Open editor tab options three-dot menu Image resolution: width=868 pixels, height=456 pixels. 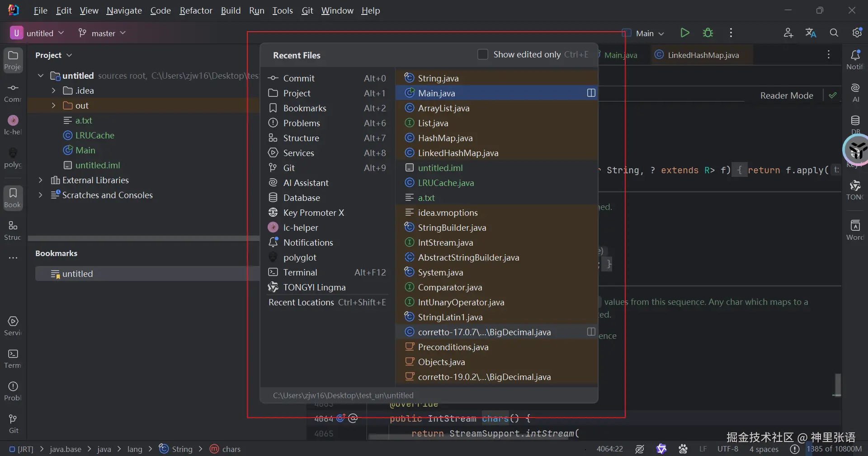point(829,55)
